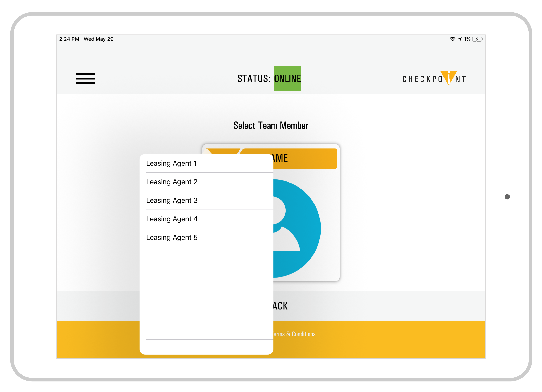Open the hamburger menu
The width and height of the screenshot is (542, 392).
coord(86,78)
